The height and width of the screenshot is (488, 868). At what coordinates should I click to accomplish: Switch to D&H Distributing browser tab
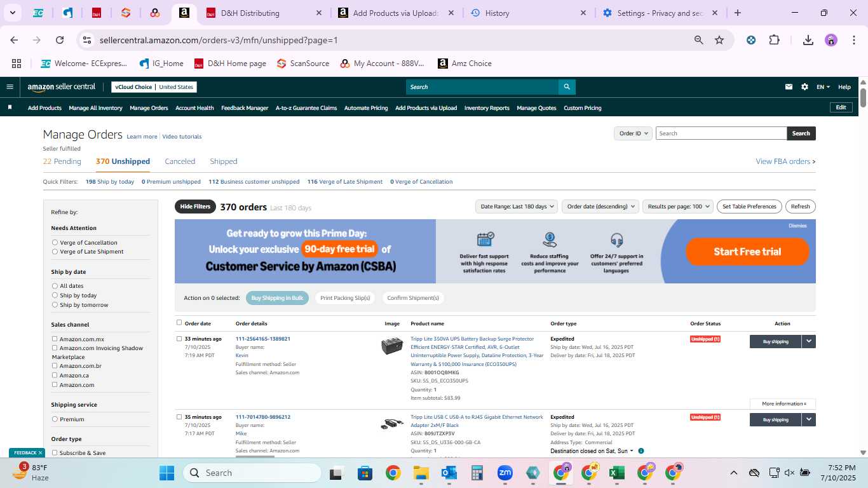pos(263,13)
